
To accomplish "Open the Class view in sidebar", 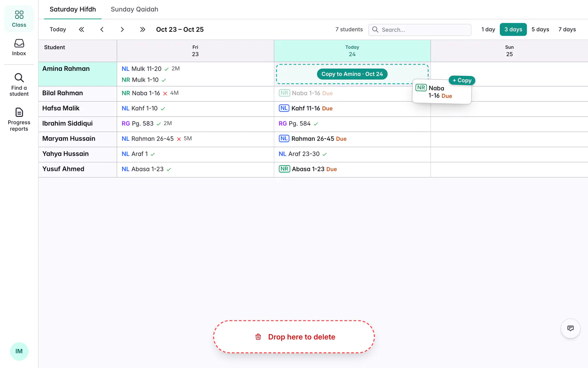I will point(19,19).
